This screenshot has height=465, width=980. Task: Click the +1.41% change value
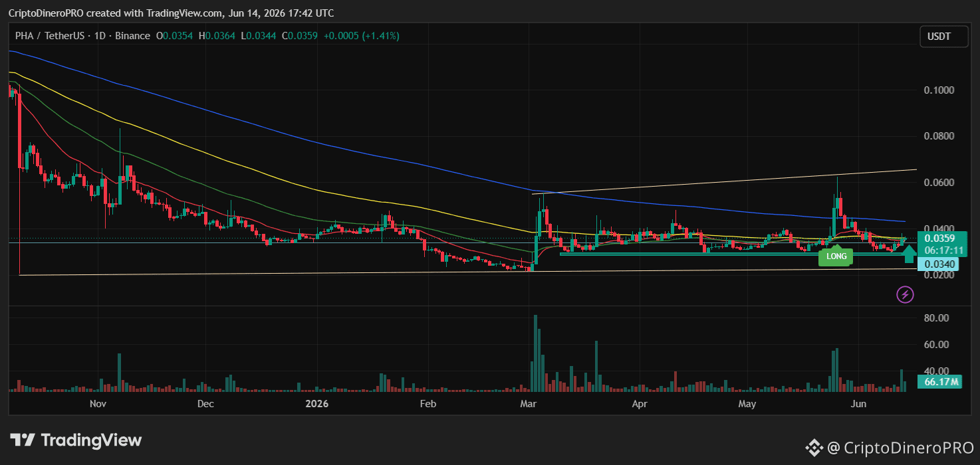[x=380, y=36]
